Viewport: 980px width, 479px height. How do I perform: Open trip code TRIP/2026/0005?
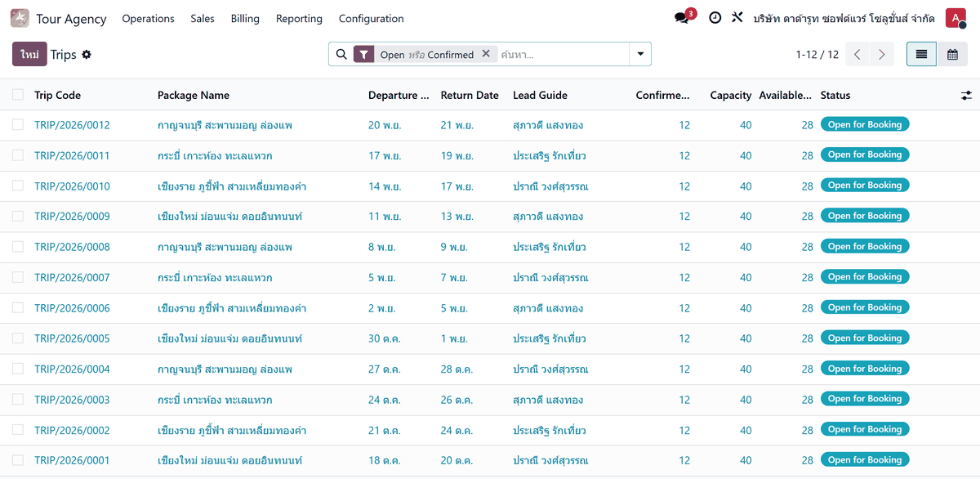[72, 338]
